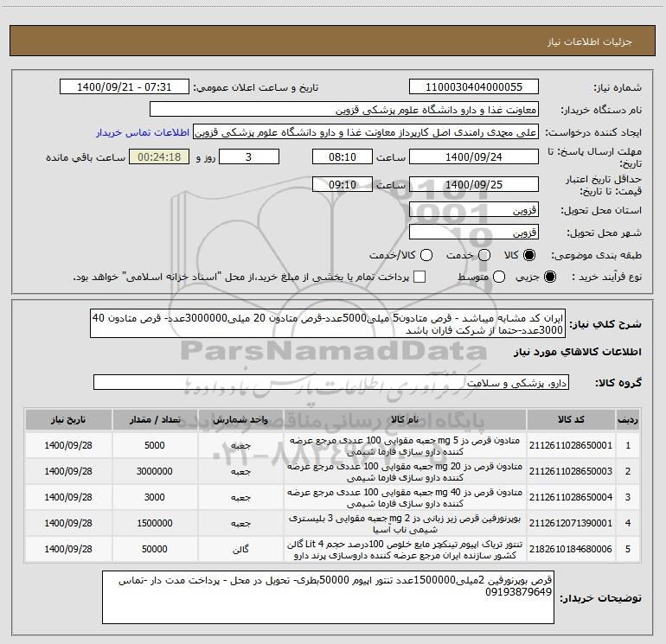Image resolution: width=666 pixels, height=644 pixels.
Task: Click quantity value 1500000
Action: tap(155, 523)
